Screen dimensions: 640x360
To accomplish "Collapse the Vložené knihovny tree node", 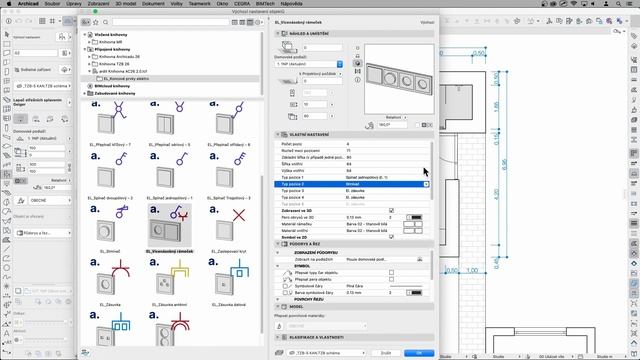I will coord(85,35).
